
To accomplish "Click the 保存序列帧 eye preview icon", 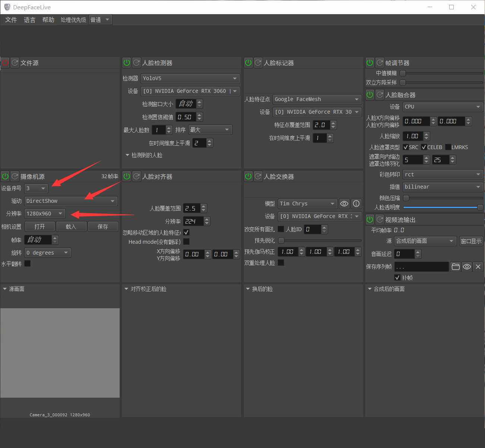I will [x=467, y=266].
